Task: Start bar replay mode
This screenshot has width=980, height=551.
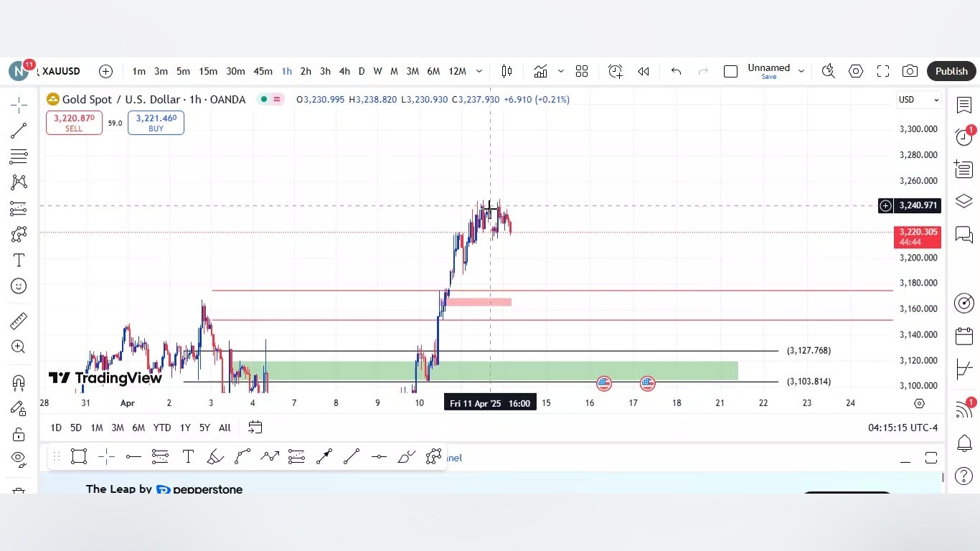Action: tap(644, 71)
